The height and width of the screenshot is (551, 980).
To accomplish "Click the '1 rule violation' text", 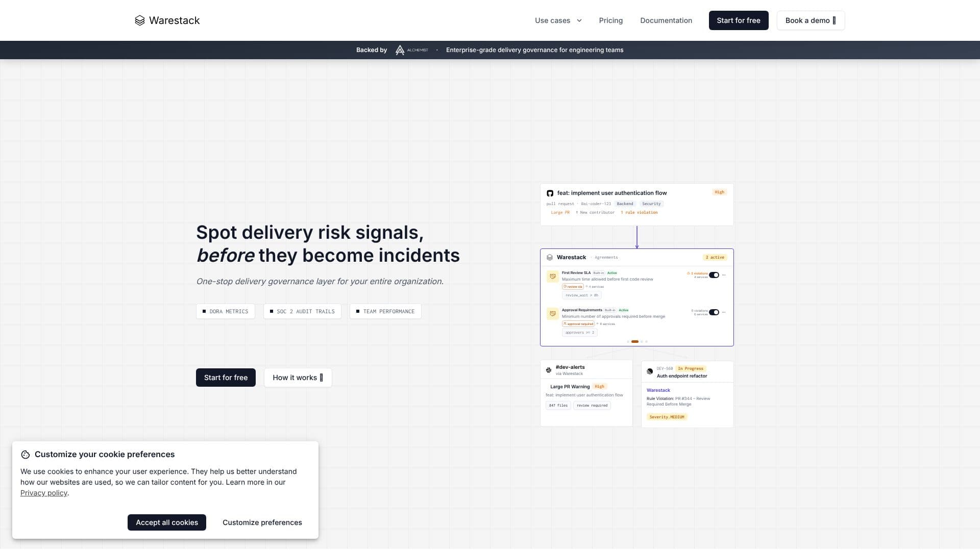I will (x=639, y=213).
